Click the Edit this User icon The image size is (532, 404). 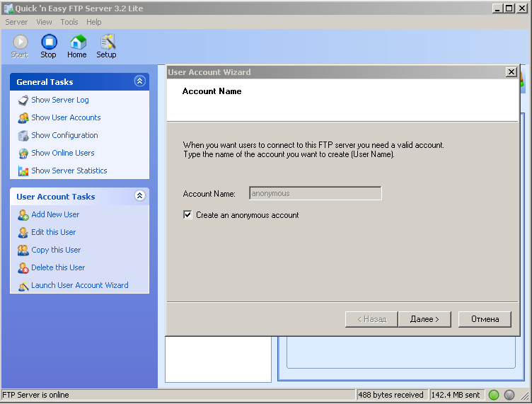(23, 233)
